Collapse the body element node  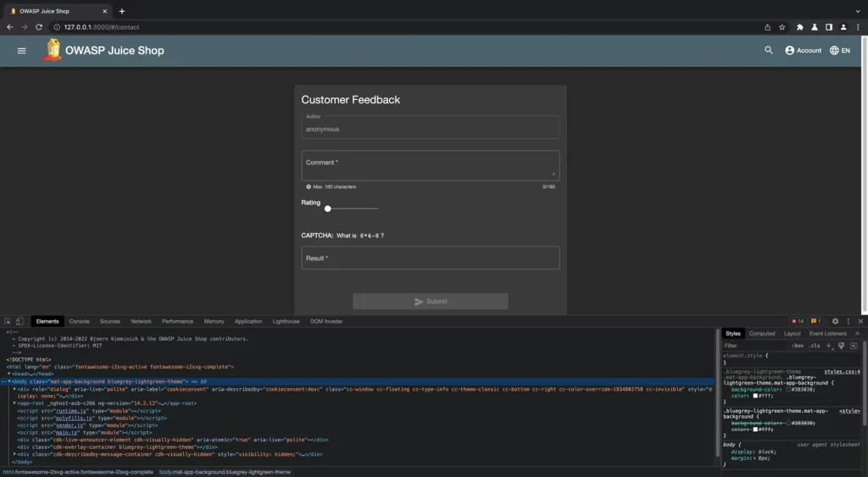coord(8,382)
